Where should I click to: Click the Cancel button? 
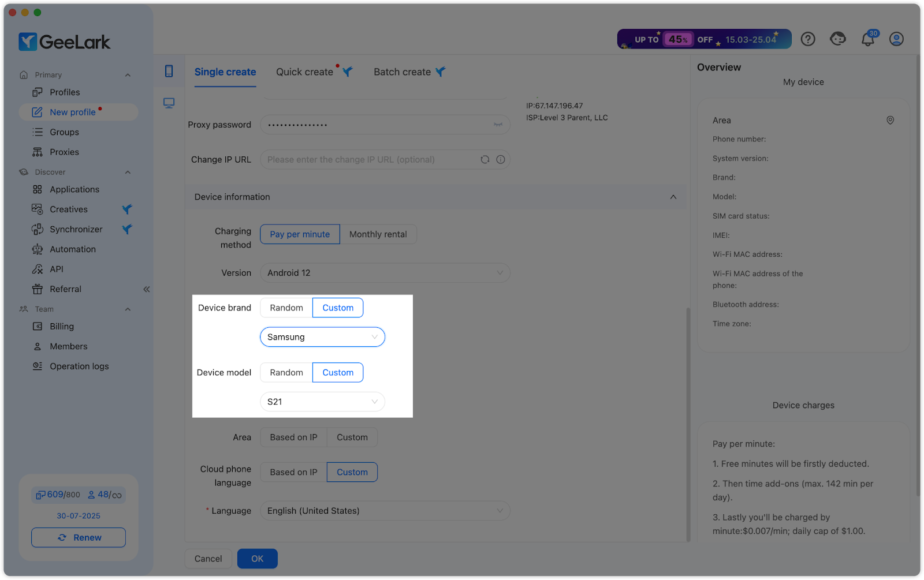[x=208, y=559]
